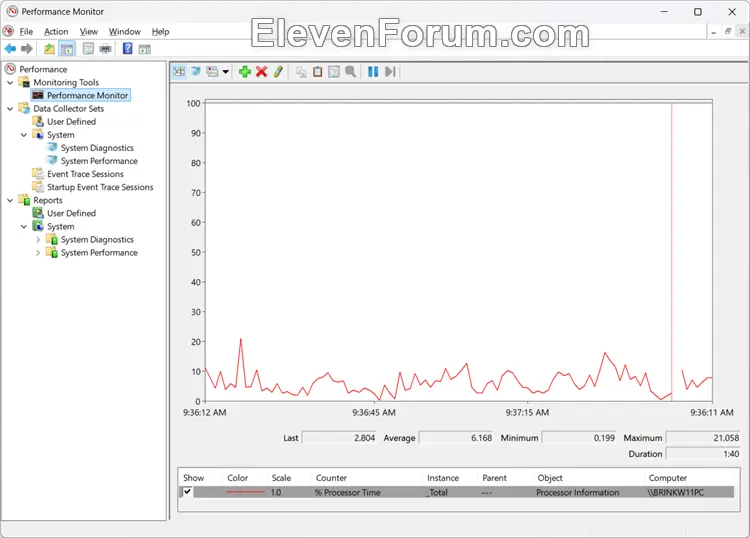
Task: Click Copy Properties icon
Action: [301, 72]
